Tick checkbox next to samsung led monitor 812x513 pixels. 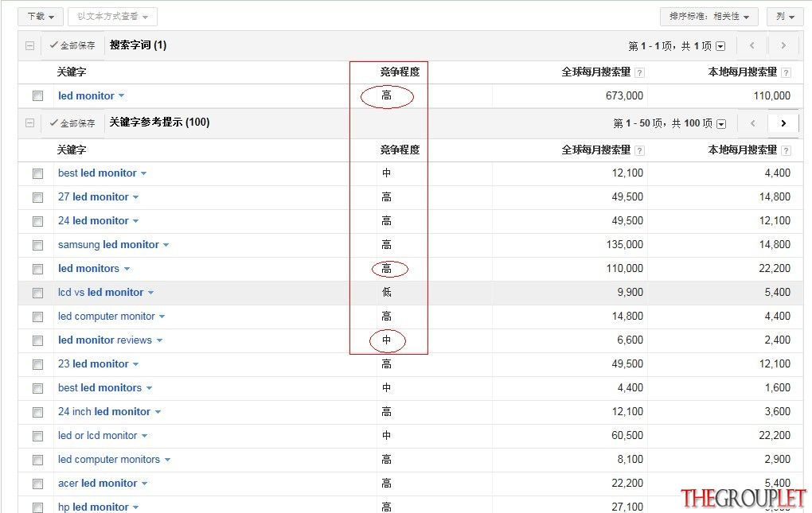click(x=37, y=245)
